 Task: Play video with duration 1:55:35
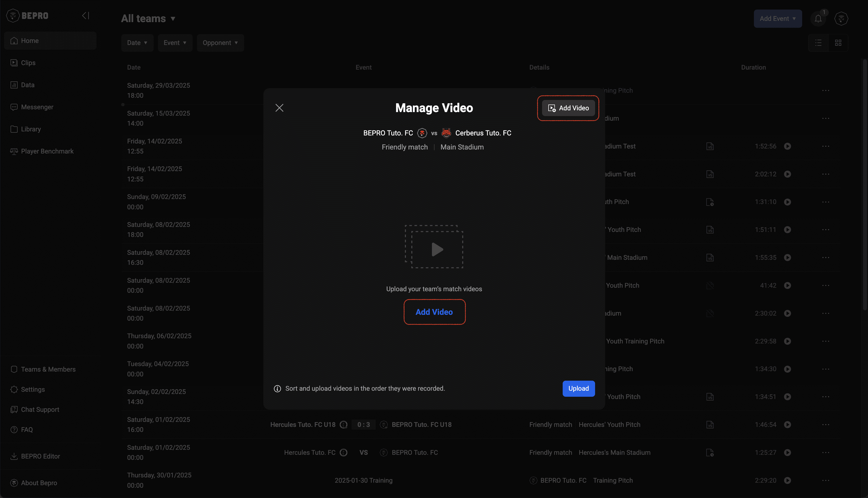pyautogui.click(x=787, y=258)
